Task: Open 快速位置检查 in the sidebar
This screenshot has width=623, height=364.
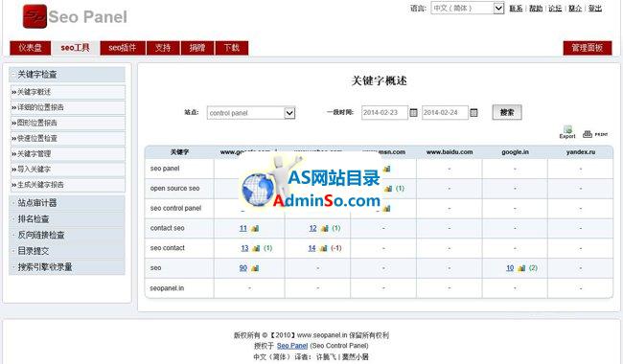Action: tap(67, 139)
